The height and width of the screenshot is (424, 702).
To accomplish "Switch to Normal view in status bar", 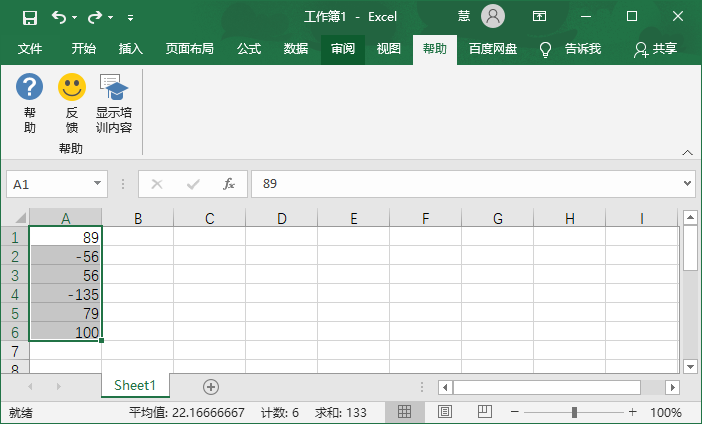I will 405,412.
